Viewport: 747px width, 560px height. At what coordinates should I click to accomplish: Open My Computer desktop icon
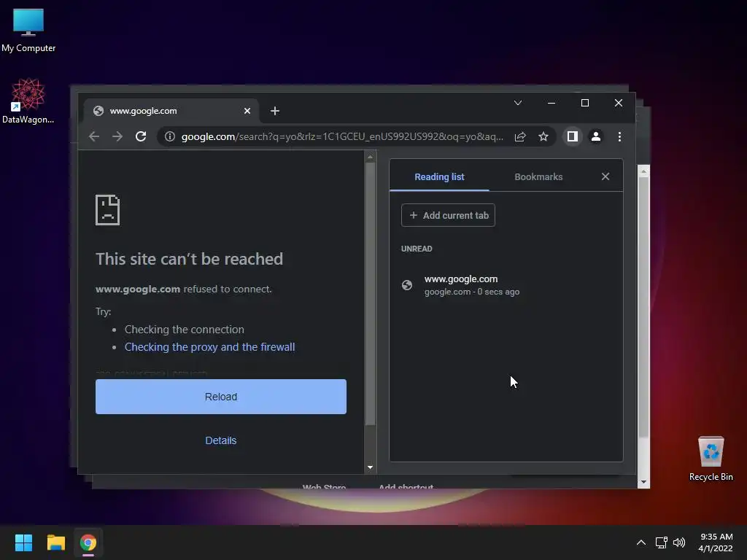click(28, 31)
